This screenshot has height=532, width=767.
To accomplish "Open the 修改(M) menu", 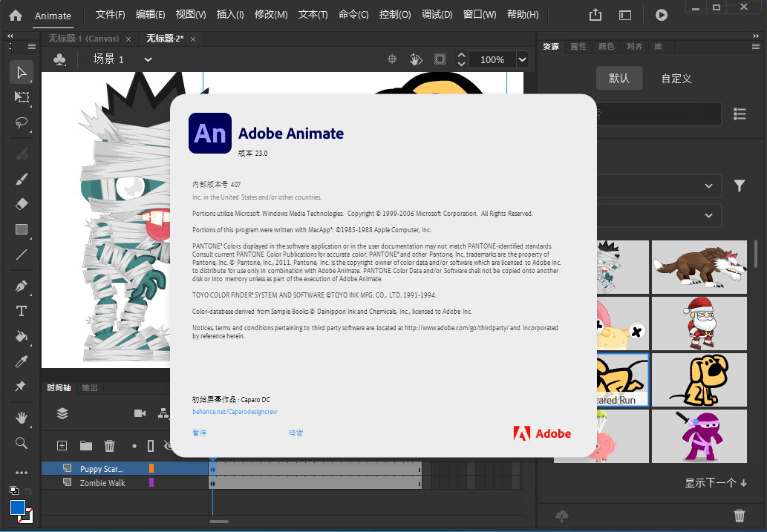I will click(270, 15).
